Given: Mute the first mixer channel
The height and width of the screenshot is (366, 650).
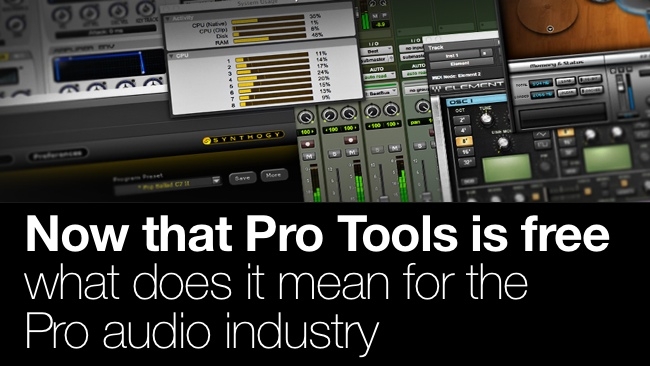Looking at the screenshot, I should (308, 156).
